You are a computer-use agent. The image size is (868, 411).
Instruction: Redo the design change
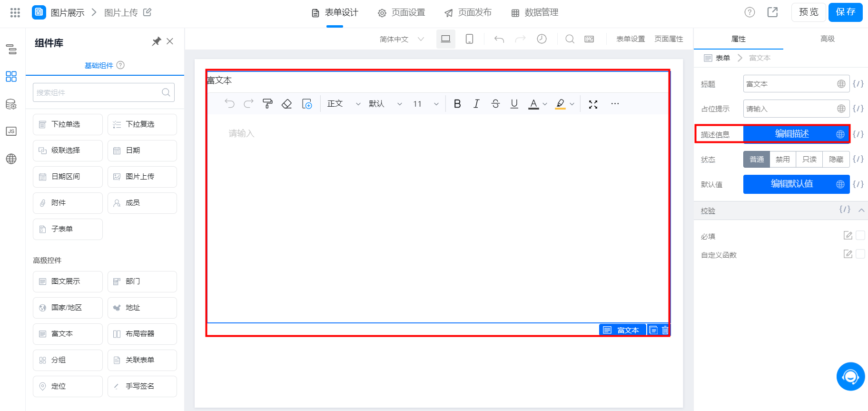point(520,39)
